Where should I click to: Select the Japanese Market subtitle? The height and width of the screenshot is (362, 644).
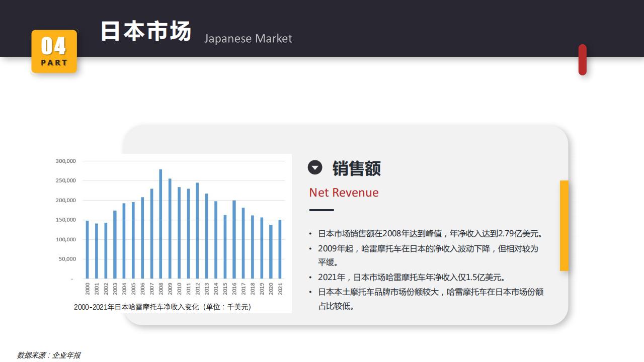pyautogui.click(x=248, y=39)
